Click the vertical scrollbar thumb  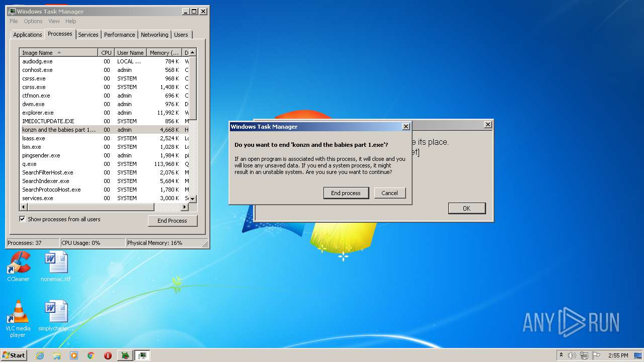193,88
